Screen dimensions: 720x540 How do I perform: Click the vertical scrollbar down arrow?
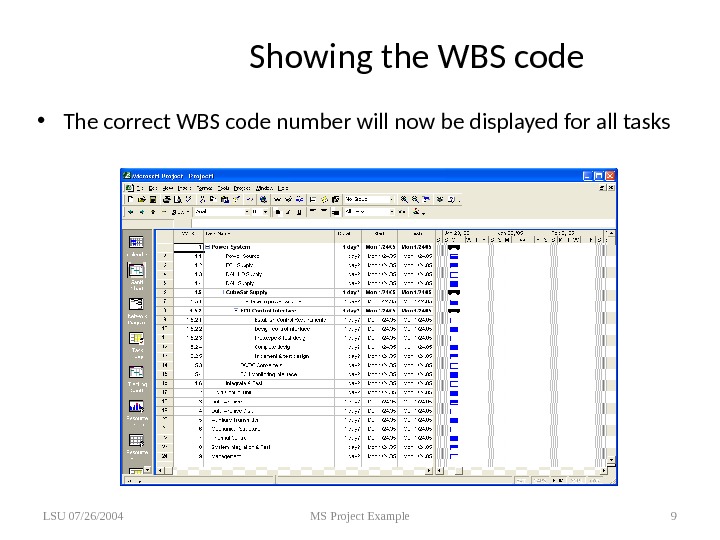click(x=611, y=460)
